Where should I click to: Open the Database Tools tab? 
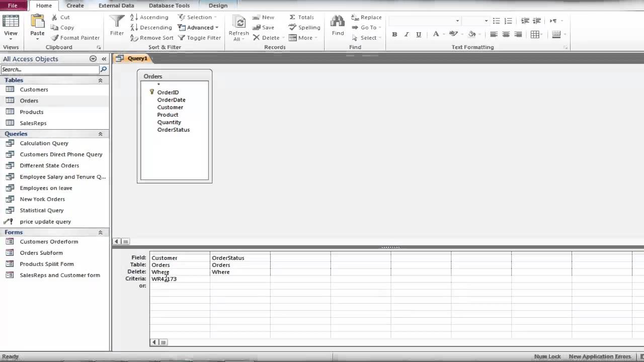[169, 6]
